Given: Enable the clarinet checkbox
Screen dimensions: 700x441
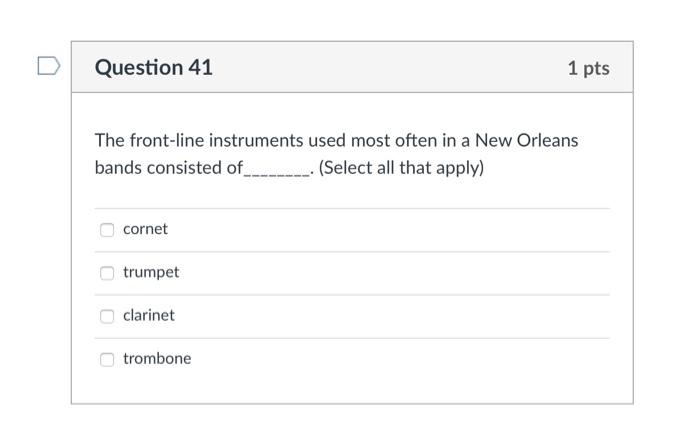Looking at the screenshot, I should tap(107, 316).
